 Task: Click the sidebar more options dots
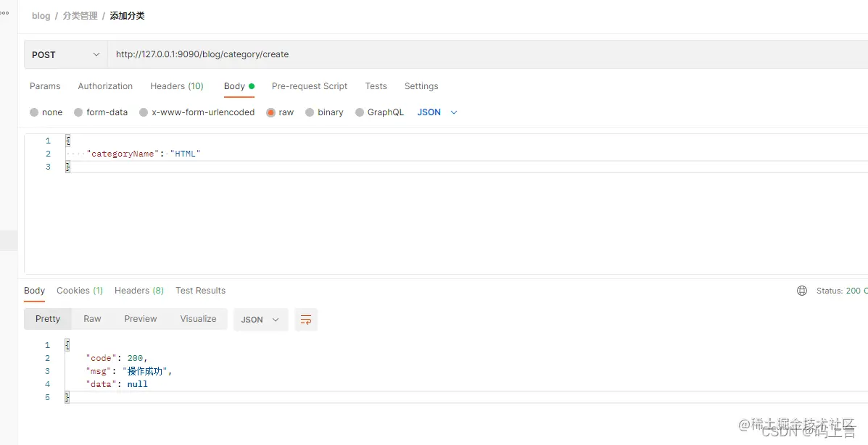(x=4, y=13)
